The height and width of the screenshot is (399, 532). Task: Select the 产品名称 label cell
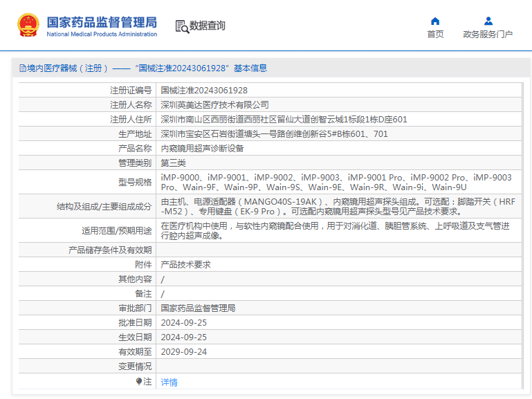[x=87, y=149]
